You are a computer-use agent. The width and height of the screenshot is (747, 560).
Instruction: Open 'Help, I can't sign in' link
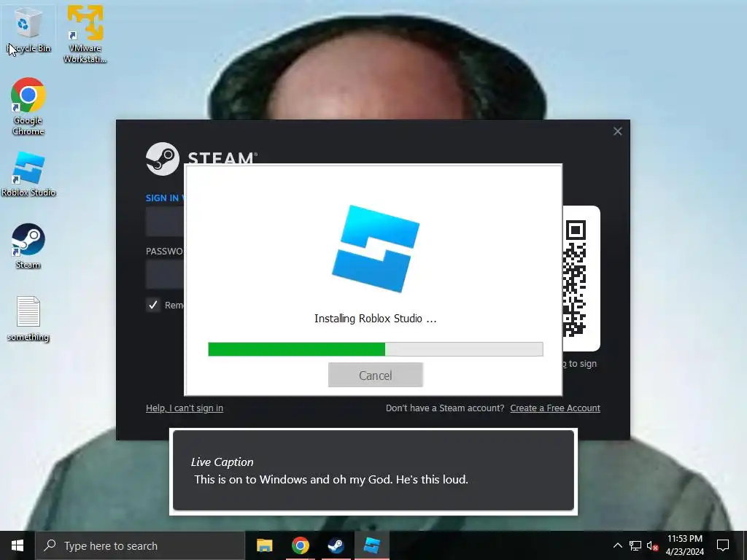pyautogui.click(x=185, y=408)
